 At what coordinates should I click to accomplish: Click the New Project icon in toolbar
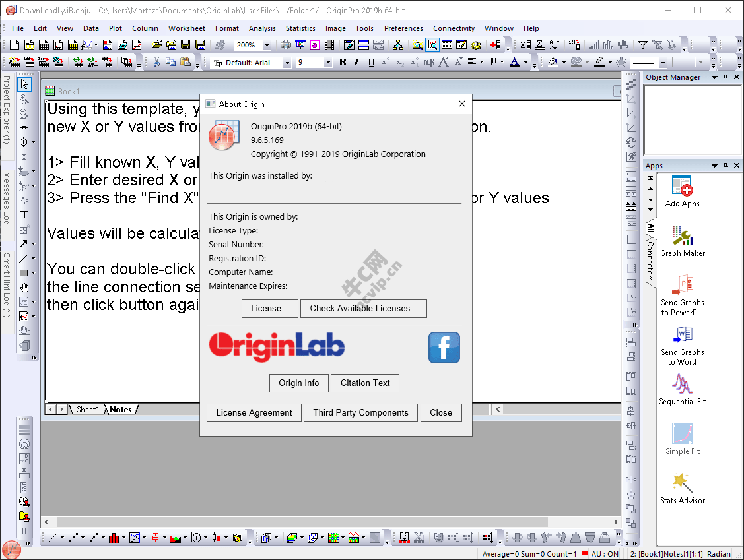[15, 45]
